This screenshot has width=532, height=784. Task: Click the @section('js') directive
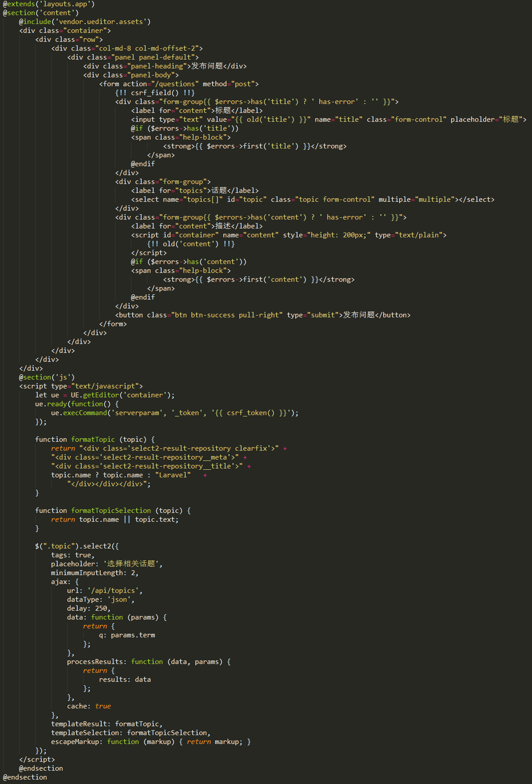(47, 377)
